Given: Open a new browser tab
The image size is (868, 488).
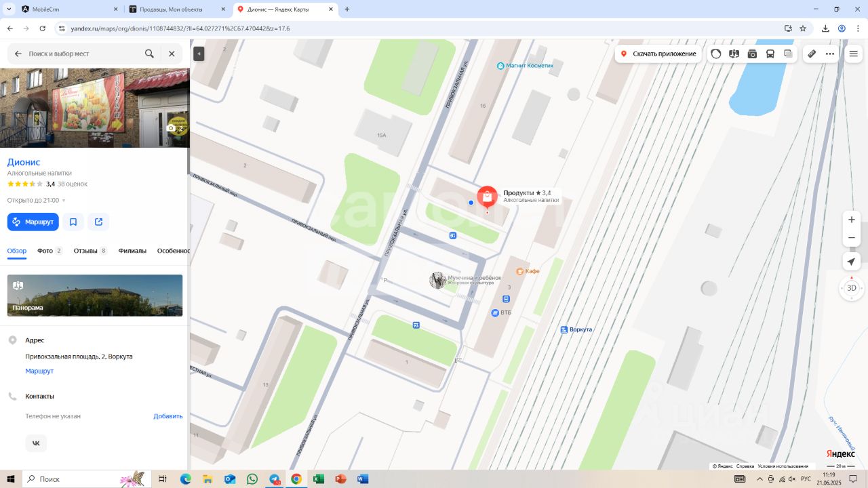Looking at the screenshot, I should (x=347, y=9).
